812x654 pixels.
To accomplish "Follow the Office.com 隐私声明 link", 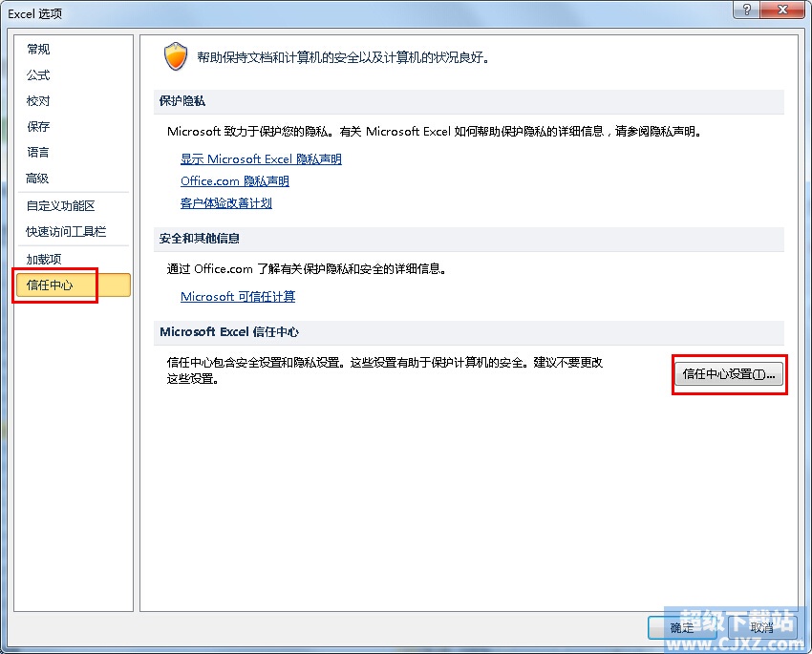I will pyautogui.click(x=235, y=181).
